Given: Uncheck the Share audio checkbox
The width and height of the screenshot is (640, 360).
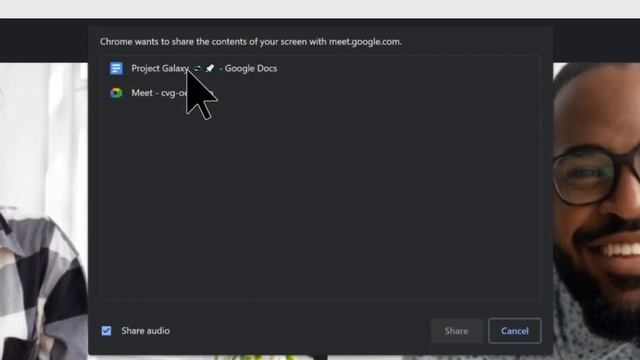Looking at the screenshot, I should coord(106,331).
